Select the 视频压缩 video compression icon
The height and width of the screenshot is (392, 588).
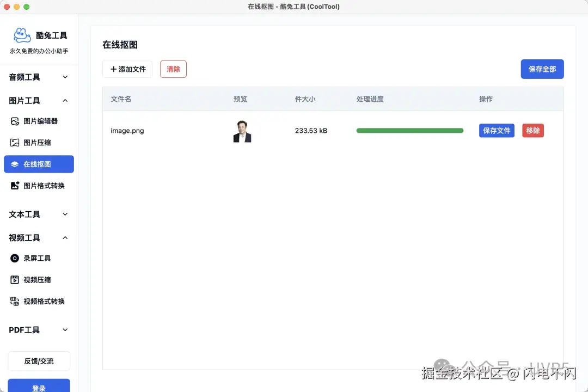pyautogui.click(x=15, y=279)
